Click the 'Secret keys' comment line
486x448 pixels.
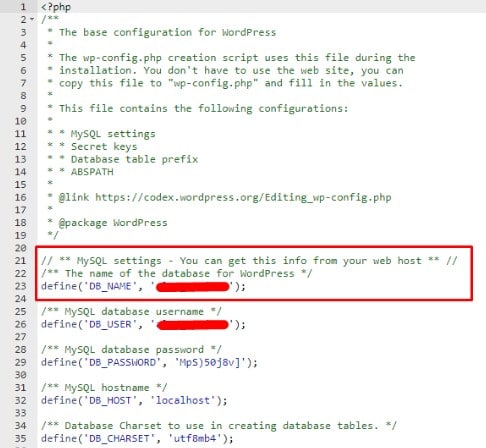(x=104, y=147)
